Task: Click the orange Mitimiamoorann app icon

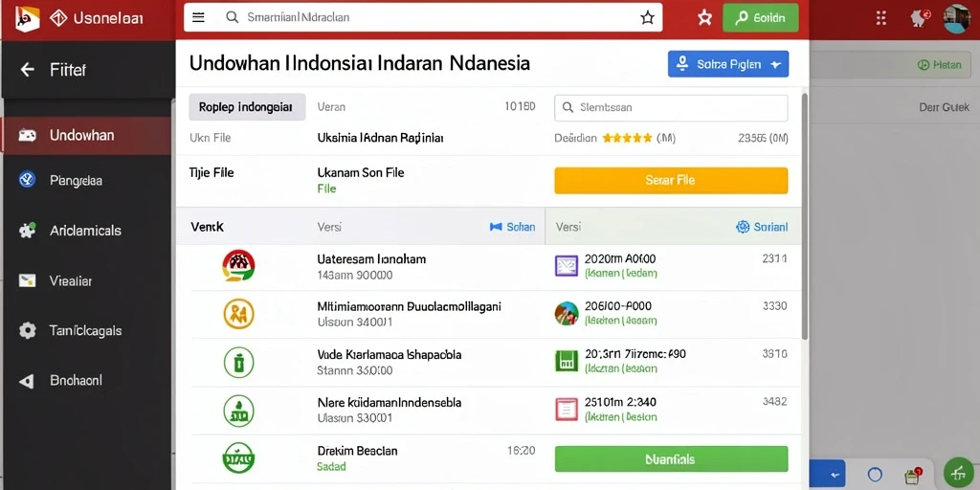Action: click(x=238, y=313)
